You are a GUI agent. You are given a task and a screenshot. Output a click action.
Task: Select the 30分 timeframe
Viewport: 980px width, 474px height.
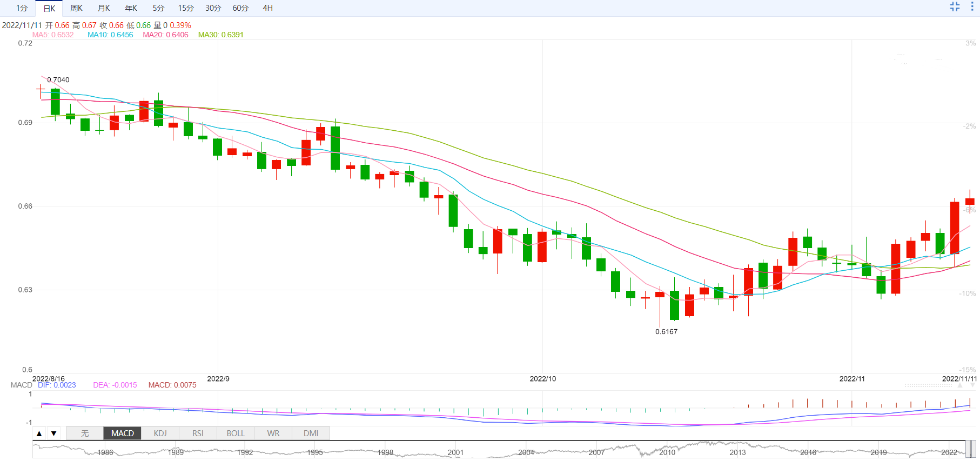[x=213, y=8]
